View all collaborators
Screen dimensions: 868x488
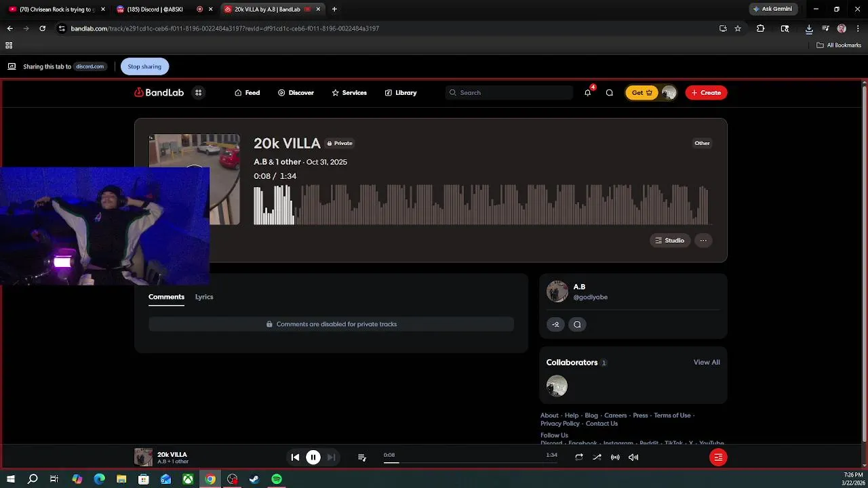click(707, 363)
